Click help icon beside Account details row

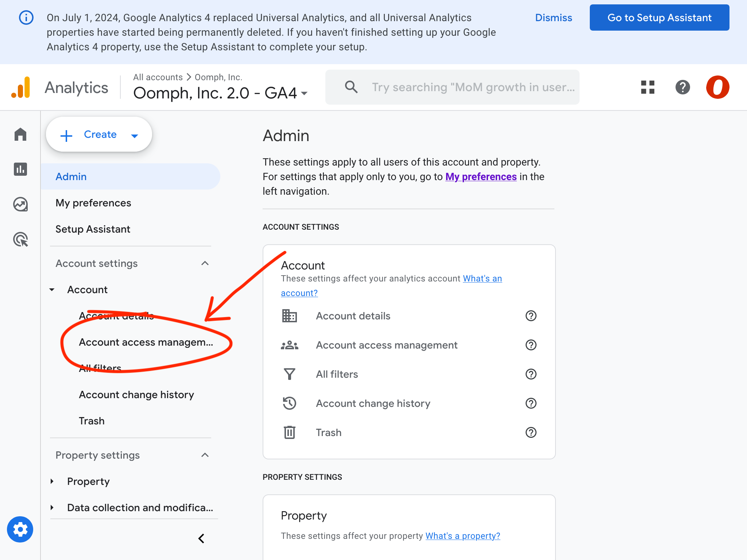point(531,316)
